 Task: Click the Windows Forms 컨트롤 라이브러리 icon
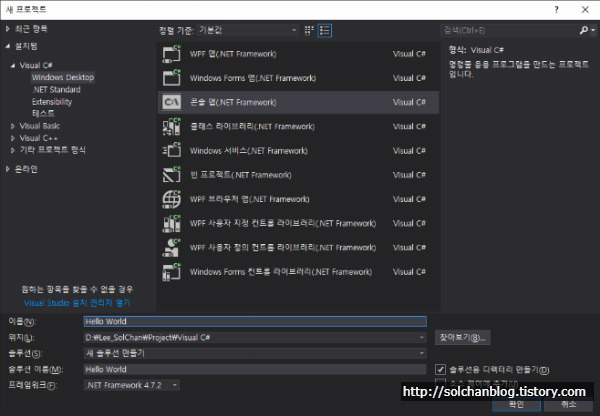[171, 272]
